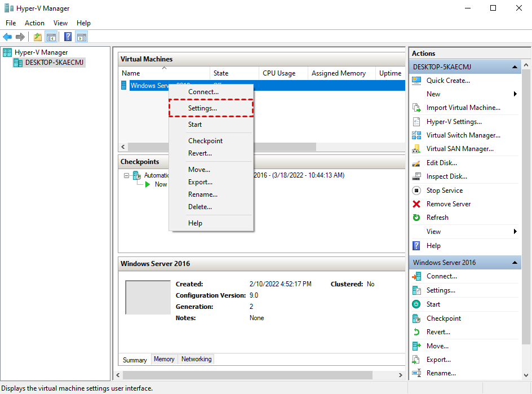Switch to the Networking tab
This screenshot has width=532, height=394.
(x=196, y=359)
